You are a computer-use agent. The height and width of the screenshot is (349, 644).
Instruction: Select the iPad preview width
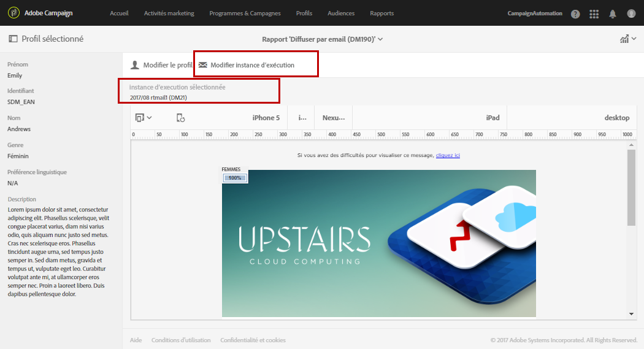493,118
